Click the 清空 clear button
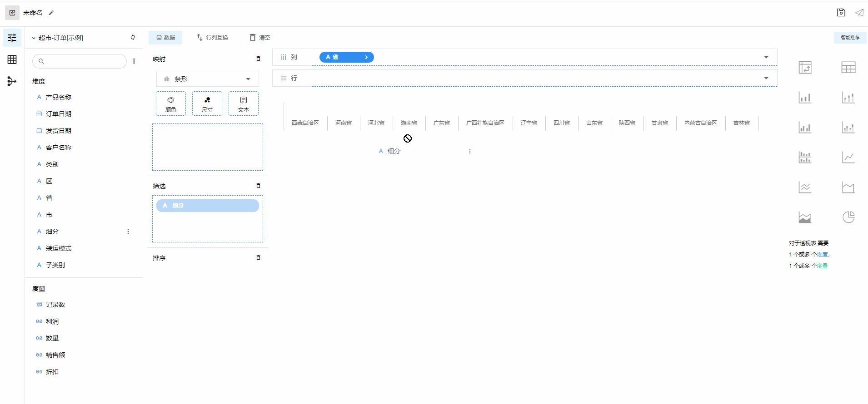 pyautogui.click(x=259, y=38)
